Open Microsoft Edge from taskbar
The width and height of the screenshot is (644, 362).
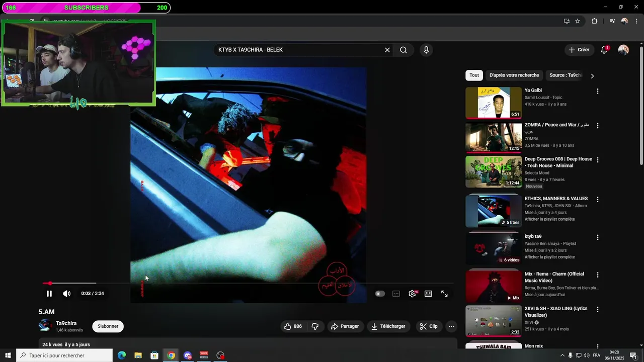pos(122,355)
